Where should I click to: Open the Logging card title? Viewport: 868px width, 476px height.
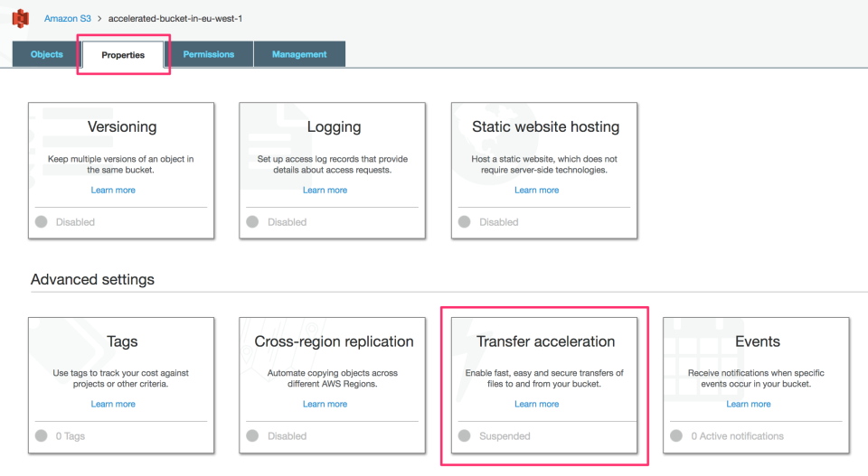click(334, 126)
